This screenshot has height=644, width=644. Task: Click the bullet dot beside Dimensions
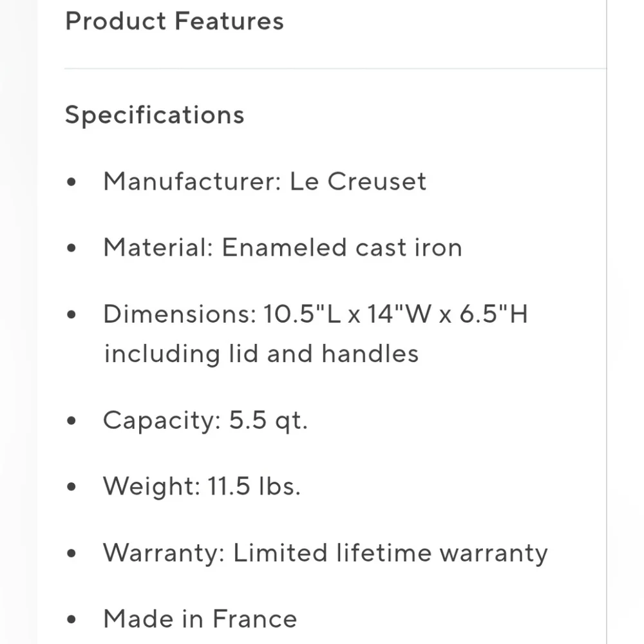pyautogui.click(x=71, y=315)
